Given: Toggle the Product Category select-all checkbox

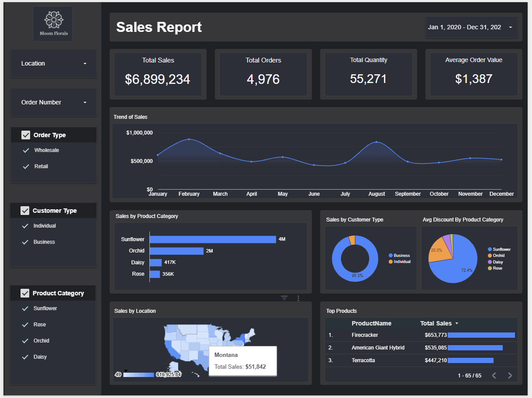Looking at the screenshot, I should (x=25, y=293).
